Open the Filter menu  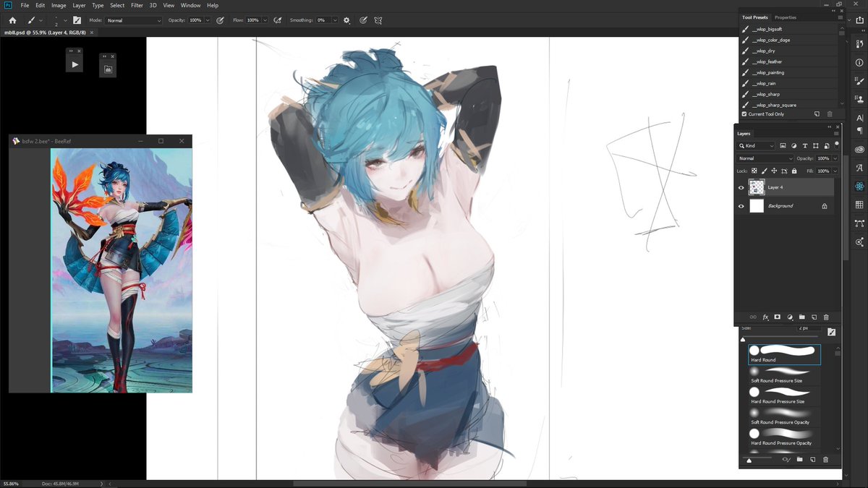pyautogui.click(x=137, y=5)
